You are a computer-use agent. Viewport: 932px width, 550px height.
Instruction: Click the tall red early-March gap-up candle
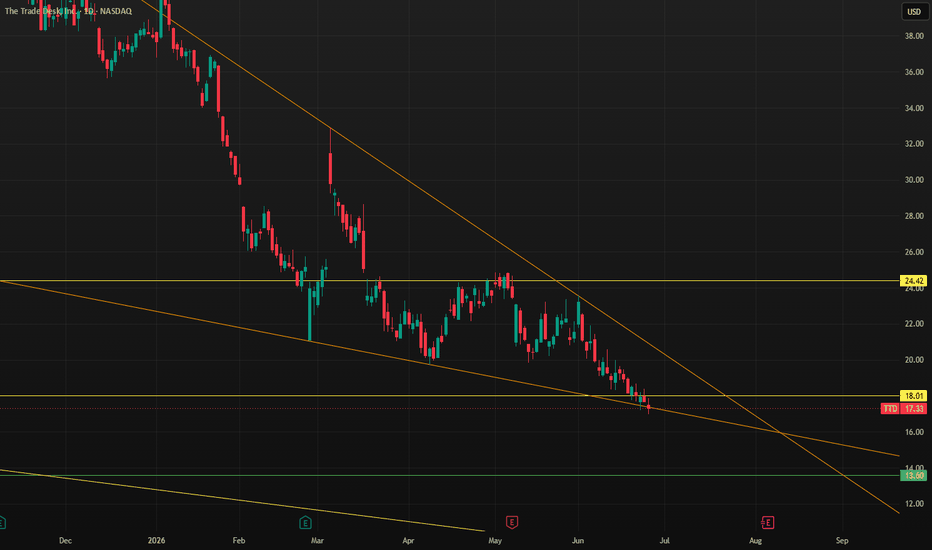tap(330, 169)
